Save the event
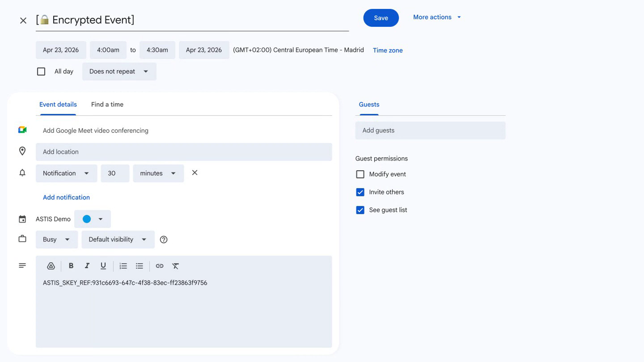The height and width of the screenshot is (362, 644). 381,18
